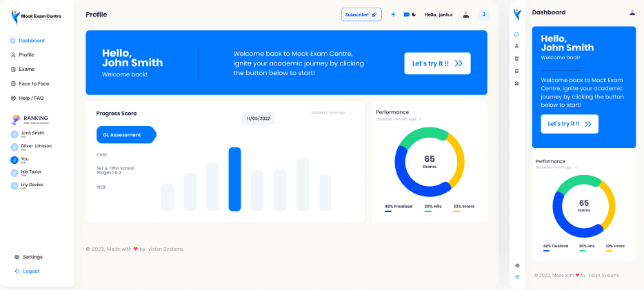644x290 pixels.
Task: Expand the Progress Score updated dropdown
Action: 349,113
